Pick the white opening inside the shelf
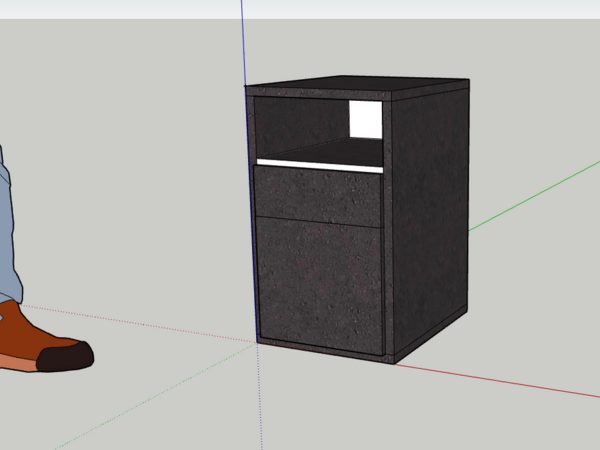Screen dimensions: 600x450 366,119
